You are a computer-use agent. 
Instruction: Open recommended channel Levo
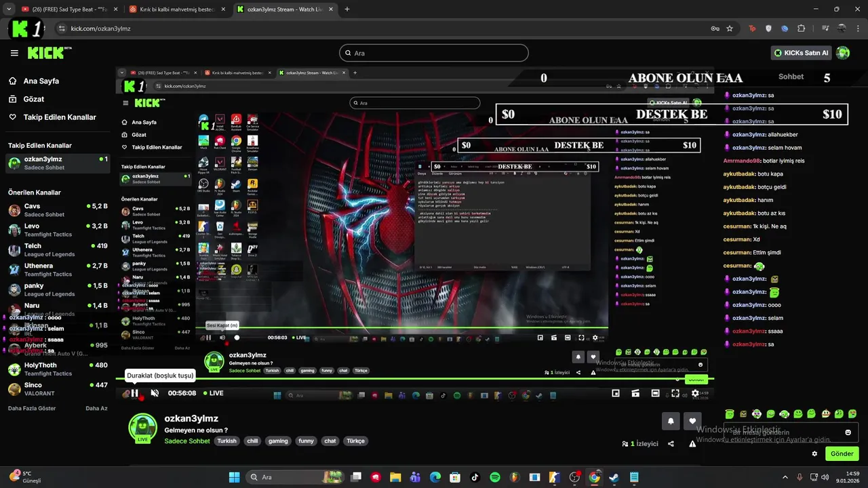[x=58, y=230]
